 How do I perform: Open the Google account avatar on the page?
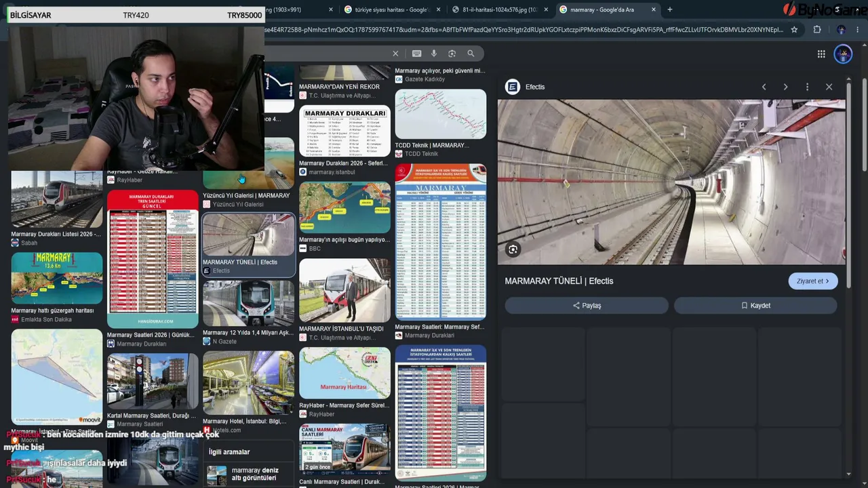coord(843,54)
